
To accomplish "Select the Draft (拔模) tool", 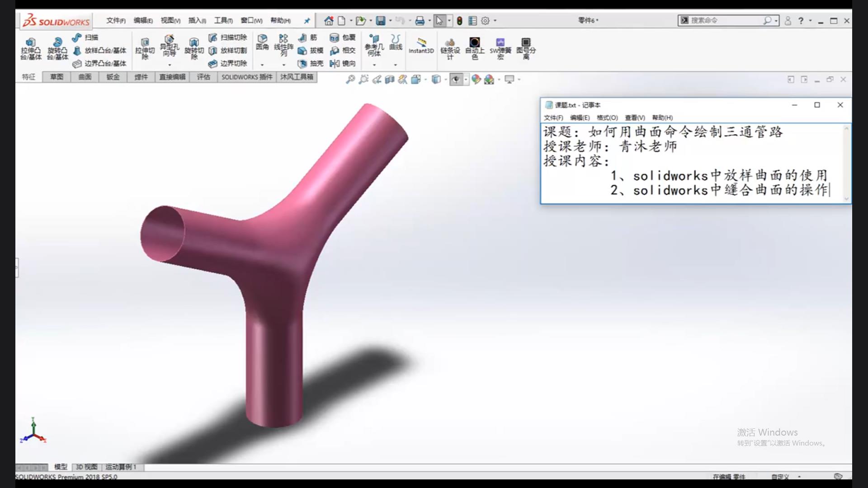I will (311, 51).
